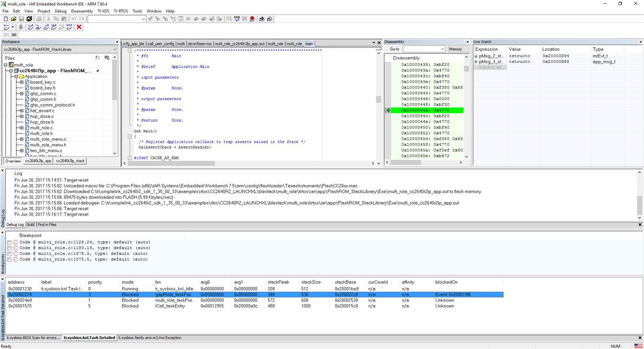Click the Go run icon
Viewport: 644px width, 349px height.
pos(69,27)
